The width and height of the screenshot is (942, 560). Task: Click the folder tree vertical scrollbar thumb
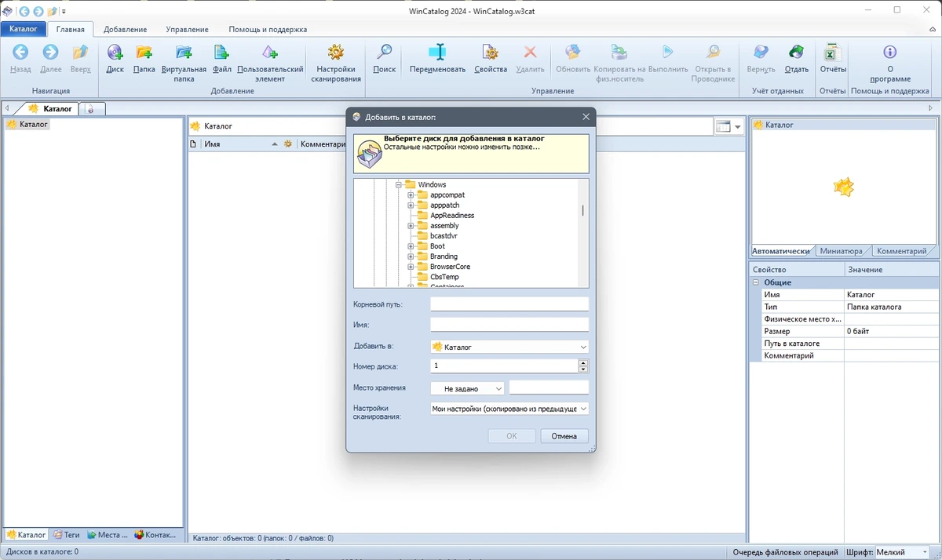coord(582,210)
